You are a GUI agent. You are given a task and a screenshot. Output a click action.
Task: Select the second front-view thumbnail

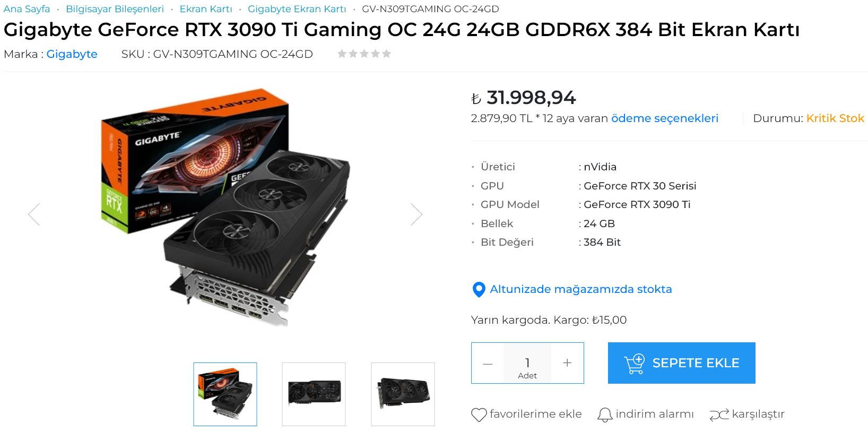point(314,394)
